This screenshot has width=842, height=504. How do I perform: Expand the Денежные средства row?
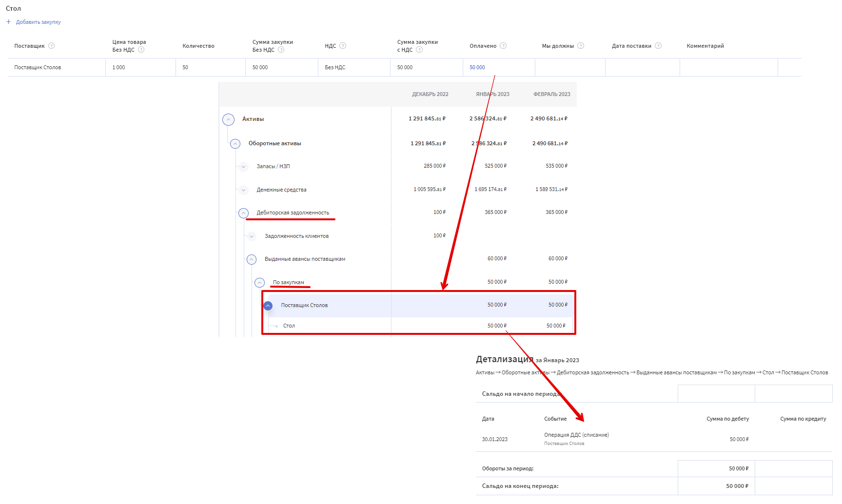click(x=243, y=190)
